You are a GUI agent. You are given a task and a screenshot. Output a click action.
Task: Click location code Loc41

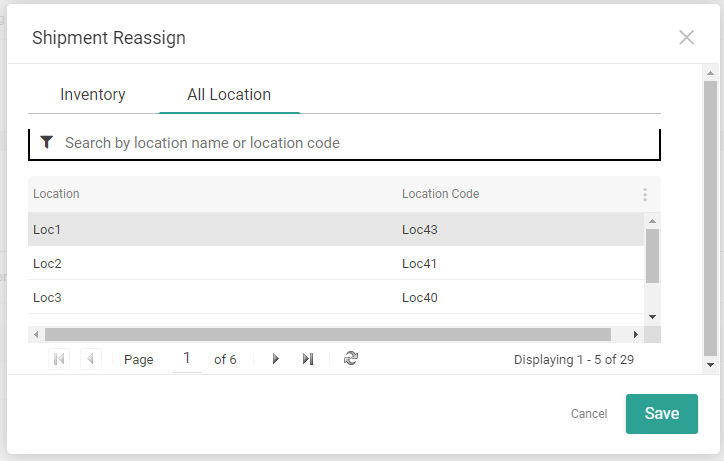419,264
